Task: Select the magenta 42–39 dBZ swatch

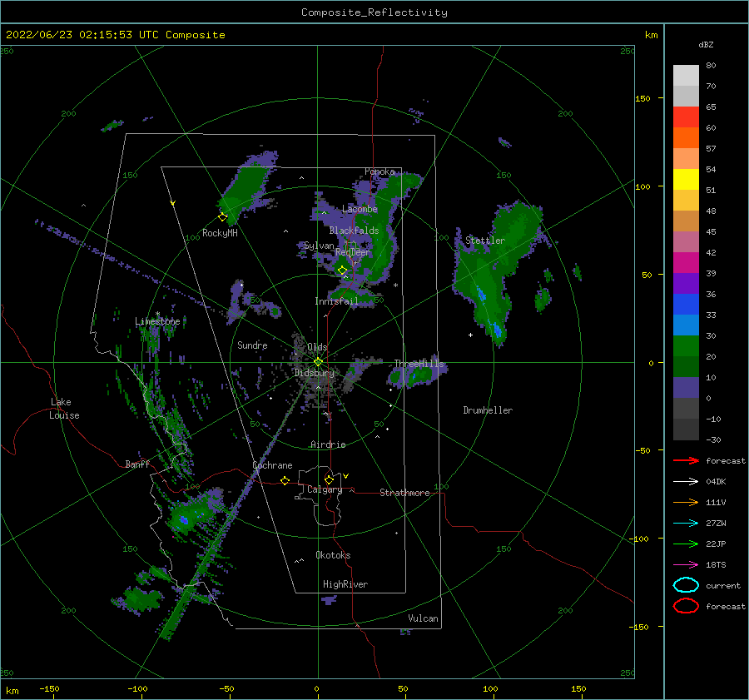Action: tap(686, 263)
